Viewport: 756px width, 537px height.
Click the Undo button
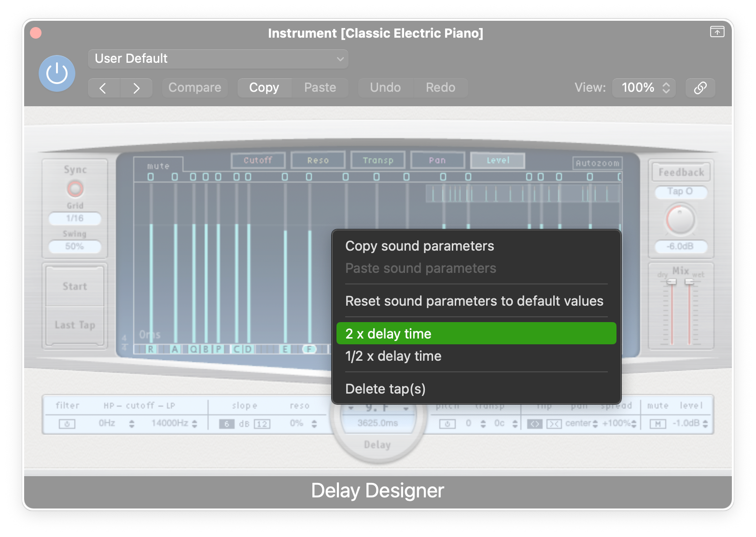[x=385, y=88]
